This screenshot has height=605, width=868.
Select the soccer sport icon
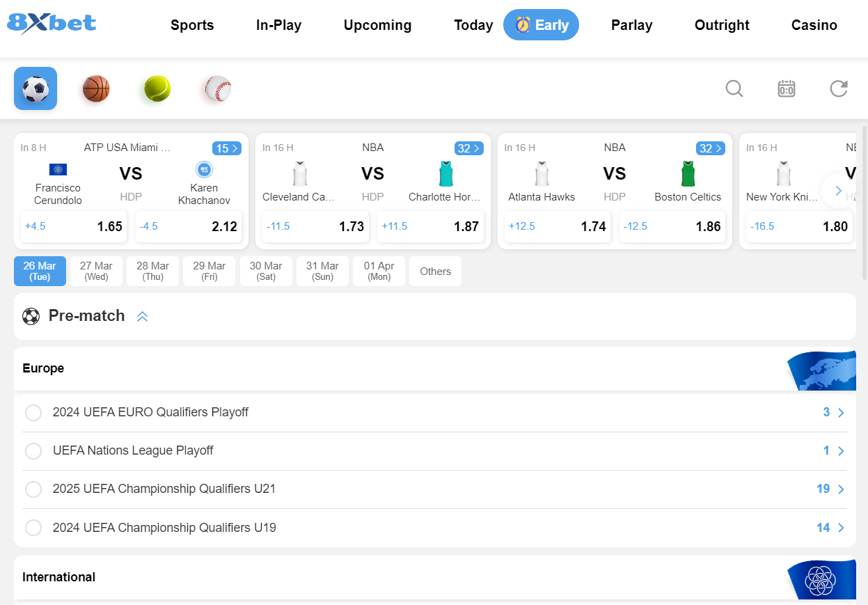[x=35, y=88]
